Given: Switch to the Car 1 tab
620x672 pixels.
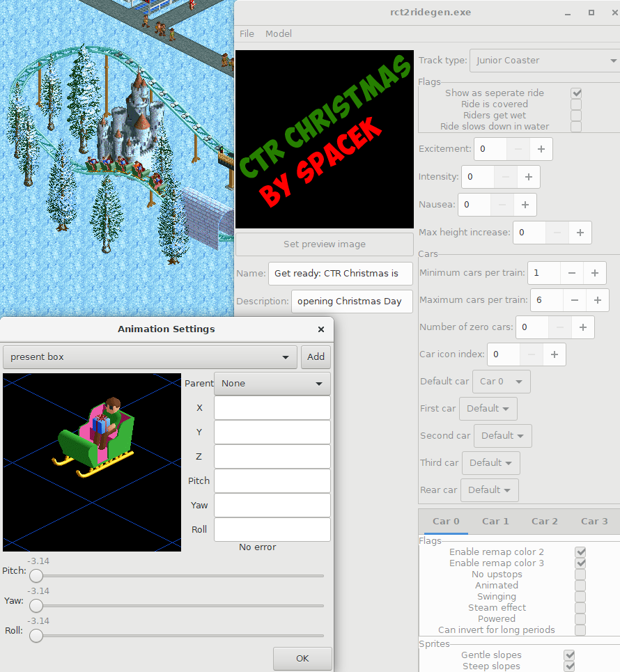Looking at the screenshot, I should (495, 521).
